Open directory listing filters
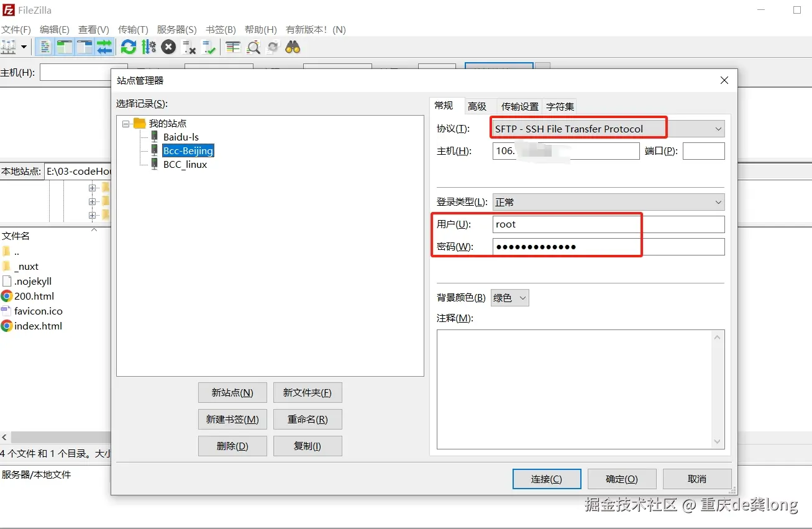Screen dimensions: 812x529 [x=233, y=47]
